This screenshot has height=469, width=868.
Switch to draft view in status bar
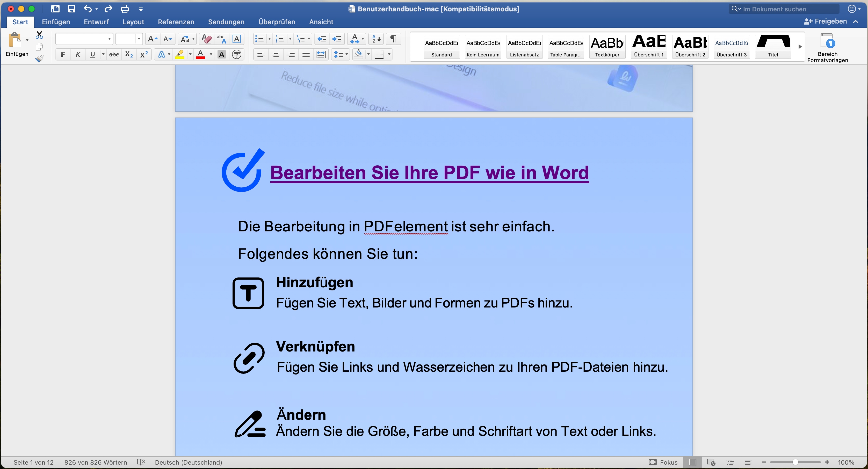tap(748, 462)
